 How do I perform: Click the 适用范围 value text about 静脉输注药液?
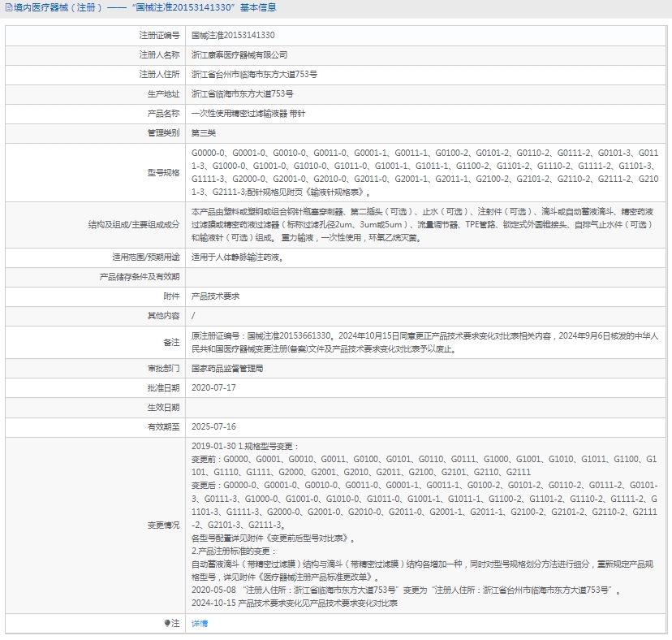[x=237, y=257]
